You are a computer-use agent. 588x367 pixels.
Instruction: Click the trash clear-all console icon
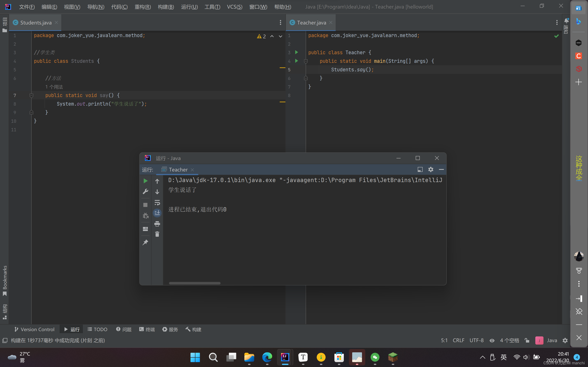(x=157, y=234)
